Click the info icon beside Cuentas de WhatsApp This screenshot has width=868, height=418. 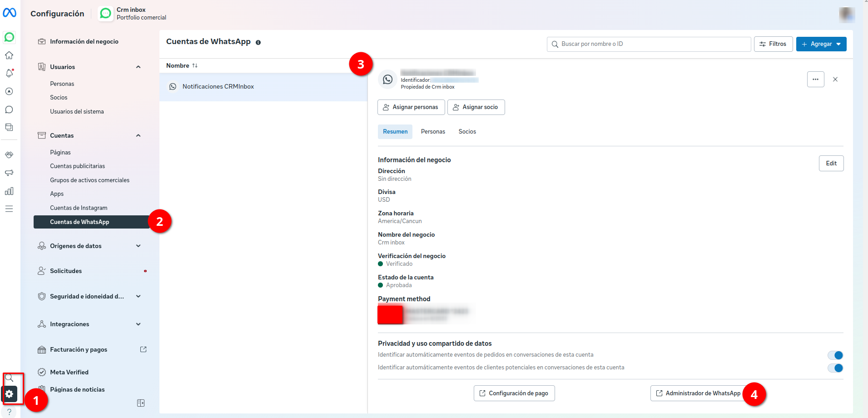pos(258,43)
